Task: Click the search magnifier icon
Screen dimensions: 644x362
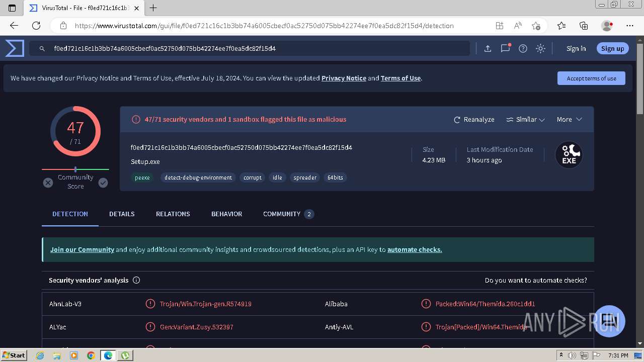Action: tap(43, 49)
